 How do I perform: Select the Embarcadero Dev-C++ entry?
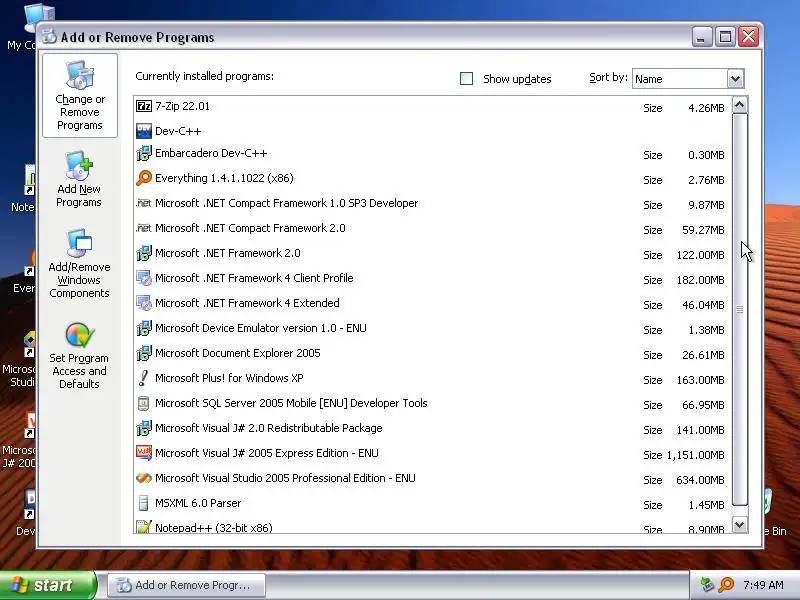click(x=432, y=153)
